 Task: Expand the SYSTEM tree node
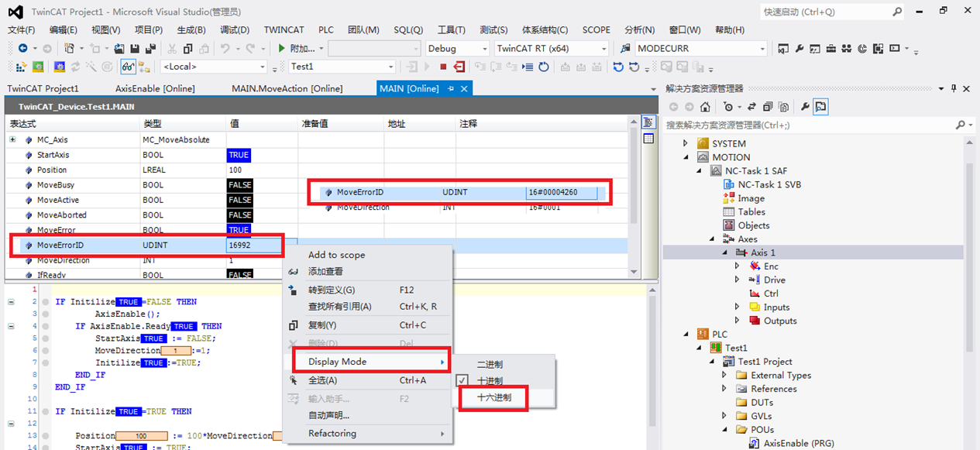click(685, 143)
